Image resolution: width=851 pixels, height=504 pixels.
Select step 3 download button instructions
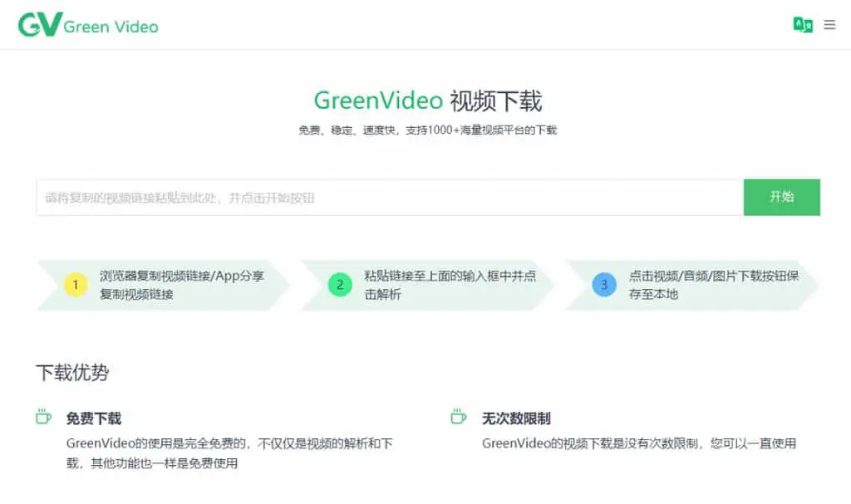point(714,285)
